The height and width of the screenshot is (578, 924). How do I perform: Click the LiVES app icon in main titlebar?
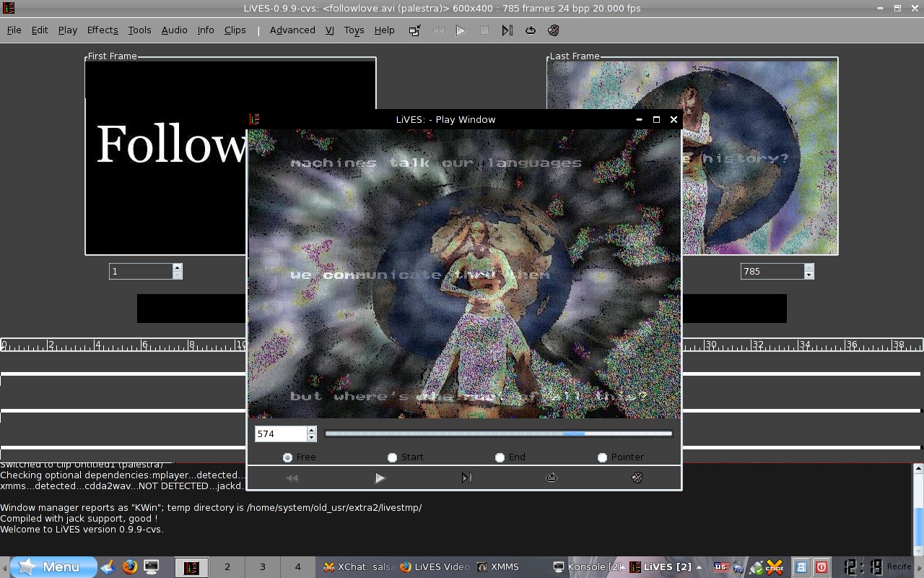point(8,8)
